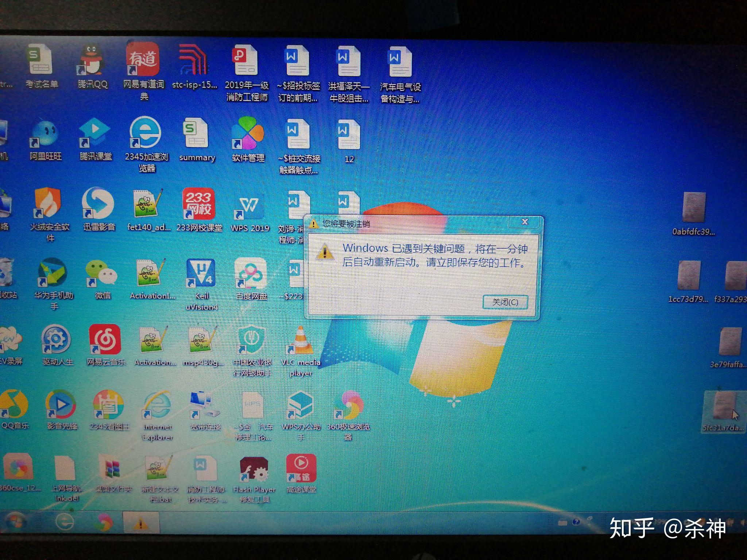Viewport: 747px width, 560px height.
Task: Open the 2345加速浏览器 shortcut
Action: pos(146,144)
